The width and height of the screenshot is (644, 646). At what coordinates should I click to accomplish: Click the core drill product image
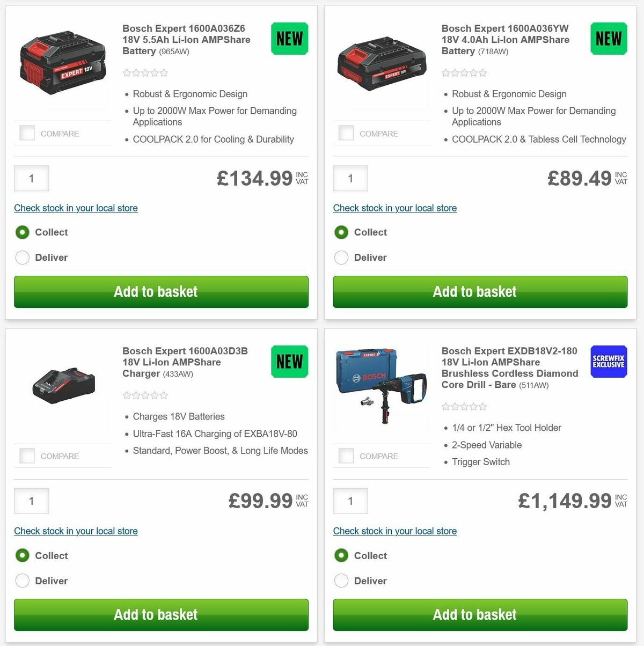381,387
